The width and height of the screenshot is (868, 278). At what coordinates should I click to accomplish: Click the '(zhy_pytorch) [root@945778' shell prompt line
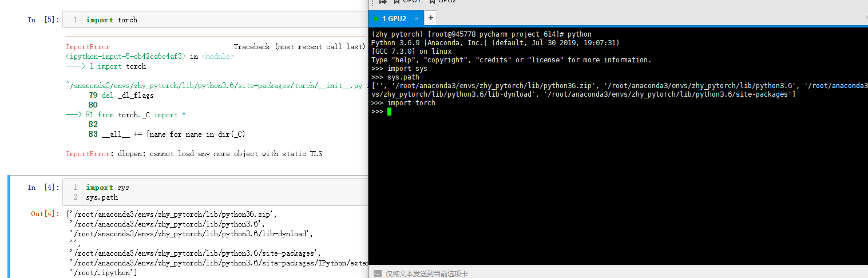point(481,34)
